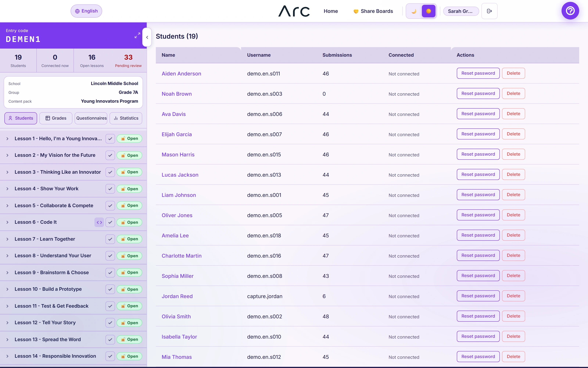The height and width of the screenshot is (368, 588).
Task: Reset password for Aiden Anderson
Action: [478, 73]
